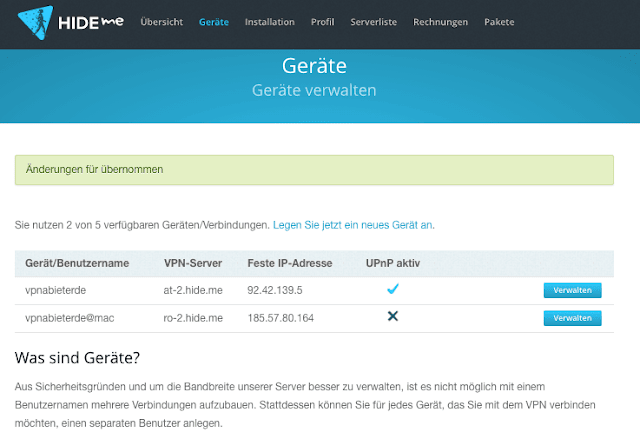Viewport: 640px width, 439px height.
Task: Go to the Installation page
Action: point(270,22)
